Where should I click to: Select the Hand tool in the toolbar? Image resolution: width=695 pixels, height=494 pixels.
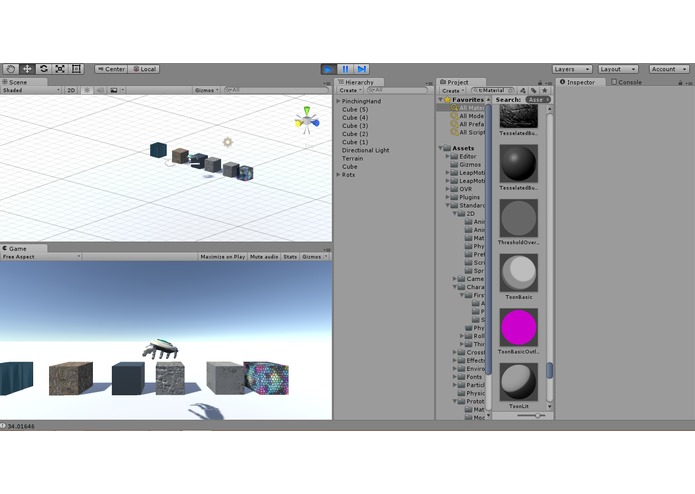pyautogui.click(x=11, y=69)
